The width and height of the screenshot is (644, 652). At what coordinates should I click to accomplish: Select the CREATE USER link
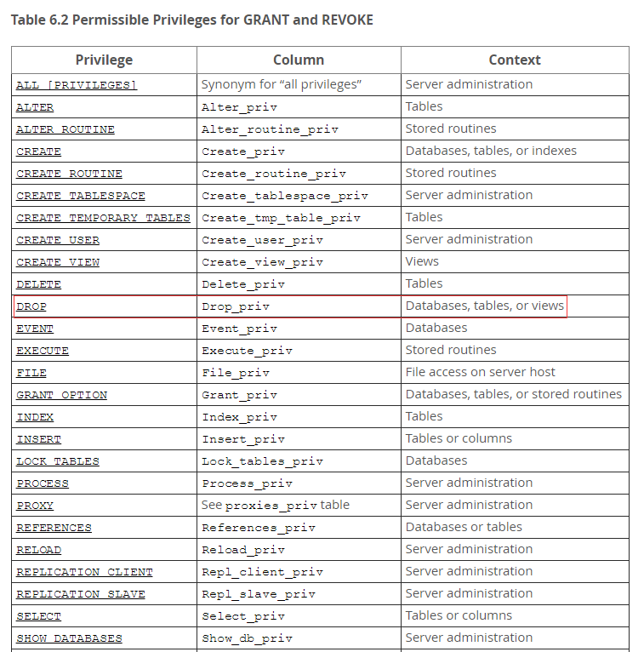click(x=58, y=240)
